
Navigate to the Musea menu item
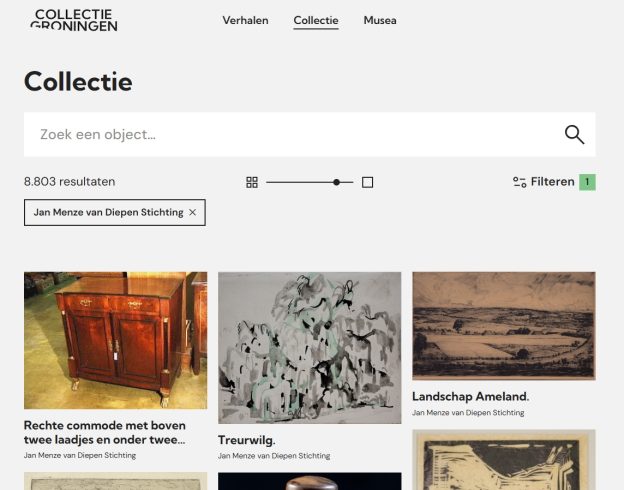point(380,20)
